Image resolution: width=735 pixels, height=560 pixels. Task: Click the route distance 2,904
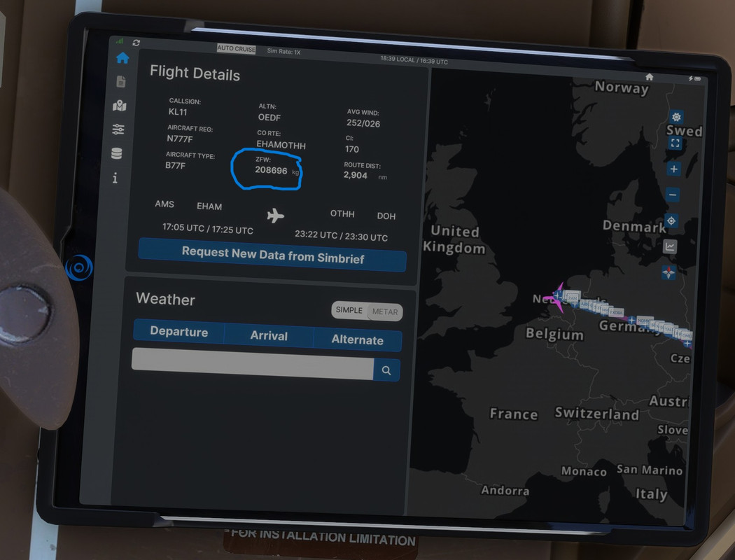356,175
